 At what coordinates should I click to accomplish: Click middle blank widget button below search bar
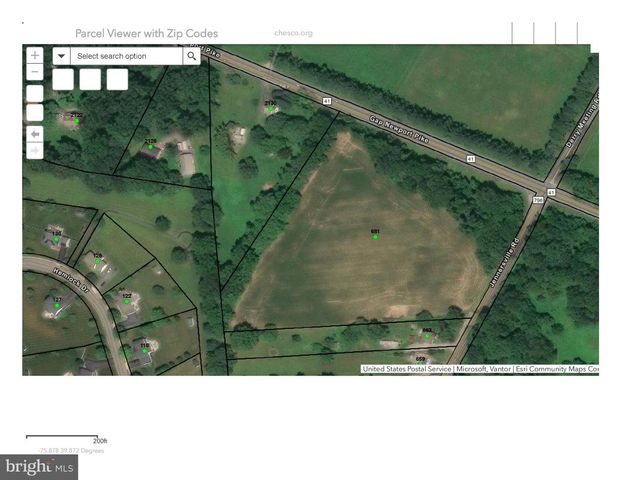(x=90, y=79)
